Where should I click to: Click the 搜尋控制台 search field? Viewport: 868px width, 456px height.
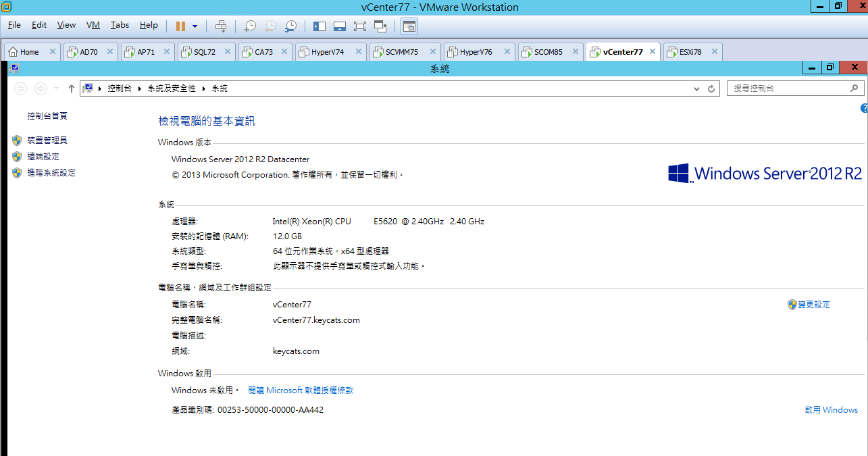[795, 88]
